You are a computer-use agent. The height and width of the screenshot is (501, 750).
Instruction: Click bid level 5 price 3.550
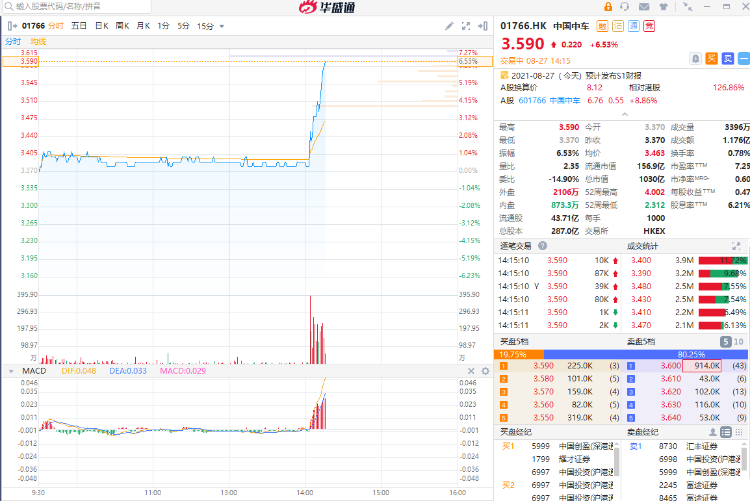[x=543, y=417]
